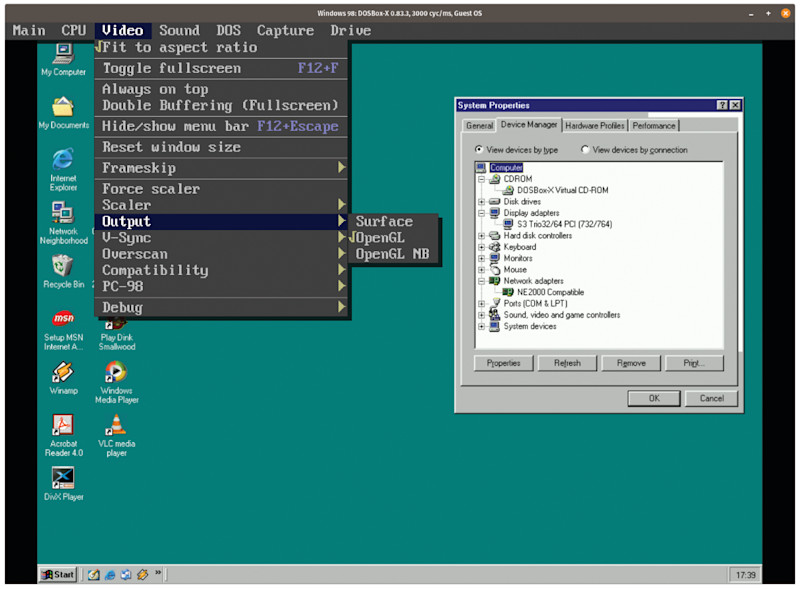
Task: Toggle the Always on top option
Action: [x=221, y=89]
